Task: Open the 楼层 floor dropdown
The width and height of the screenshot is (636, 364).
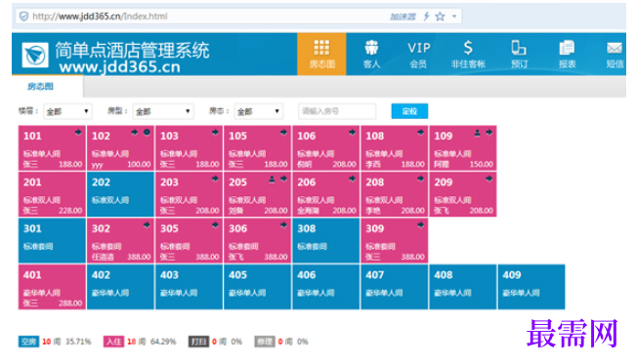Action: [67, 111]
